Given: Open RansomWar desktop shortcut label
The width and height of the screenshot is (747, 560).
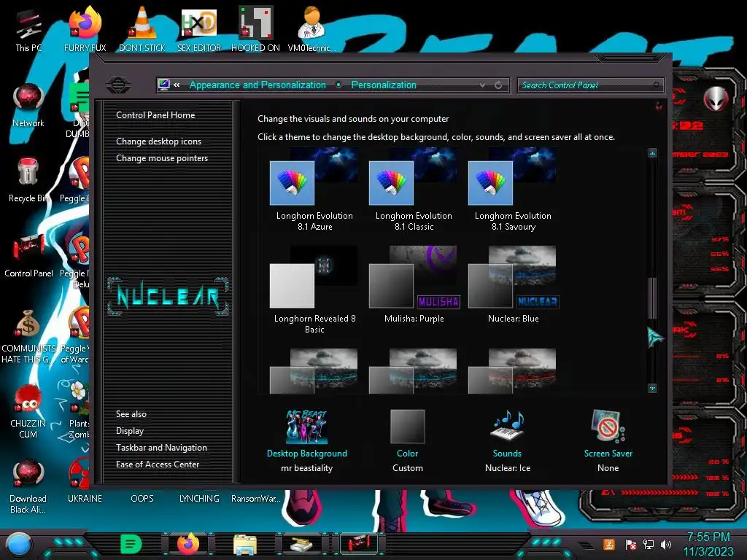Looking at the screenshot, I should pos(255,499).
